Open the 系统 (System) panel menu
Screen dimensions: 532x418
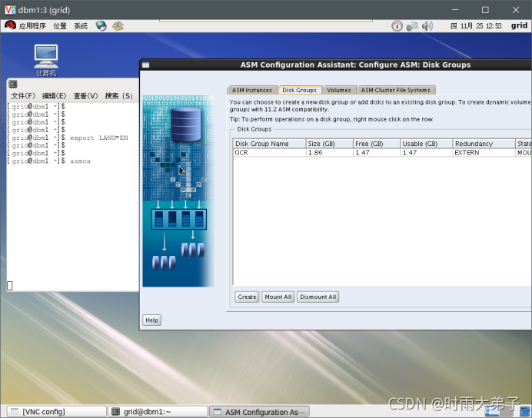pyautogui.click(x=81, y=26)
